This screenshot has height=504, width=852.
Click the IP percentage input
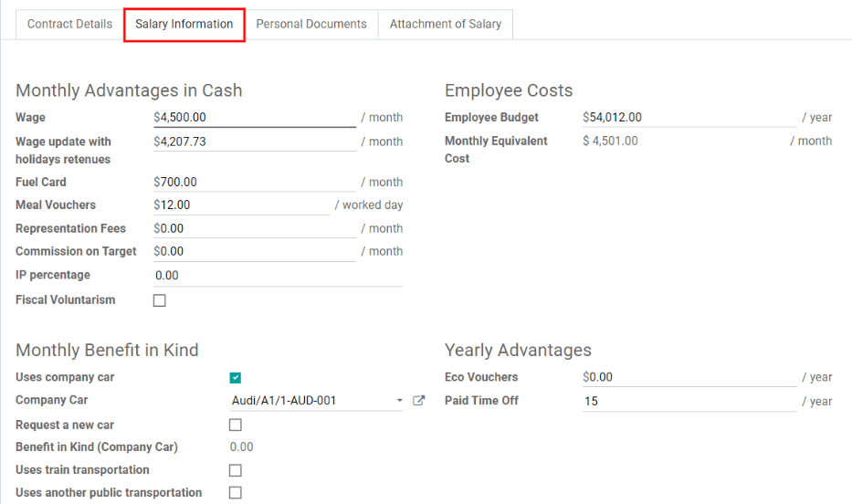click(277, 276)
